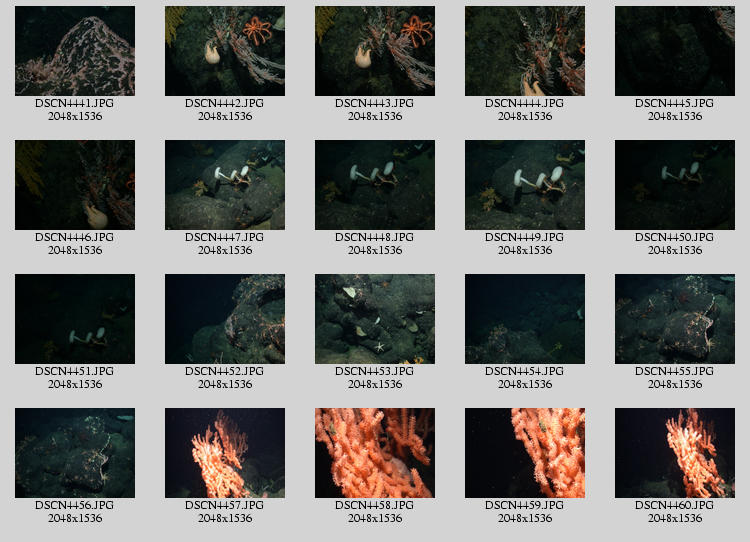Open the DSCN4456.JPG image
750x542 pixels.
pos(75,453)
